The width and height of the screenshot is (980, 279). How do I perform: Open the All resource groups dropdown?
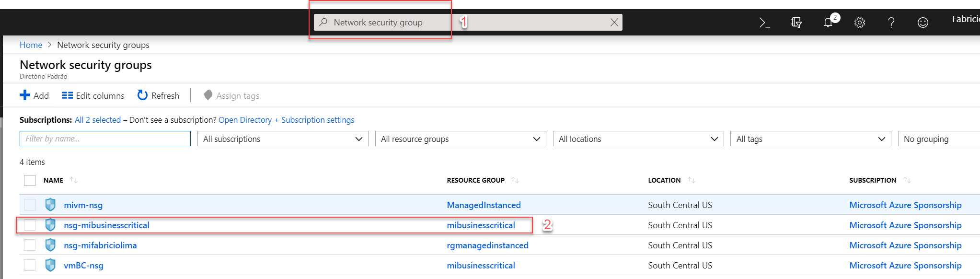pos(460,139)
